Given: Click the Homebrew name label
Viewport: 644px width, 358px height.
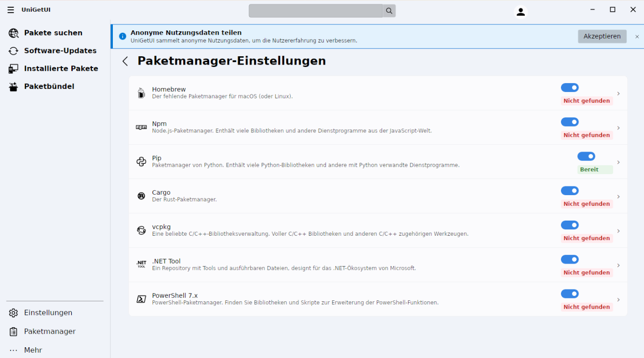Looking at the screenshot, I should (169, 89).
